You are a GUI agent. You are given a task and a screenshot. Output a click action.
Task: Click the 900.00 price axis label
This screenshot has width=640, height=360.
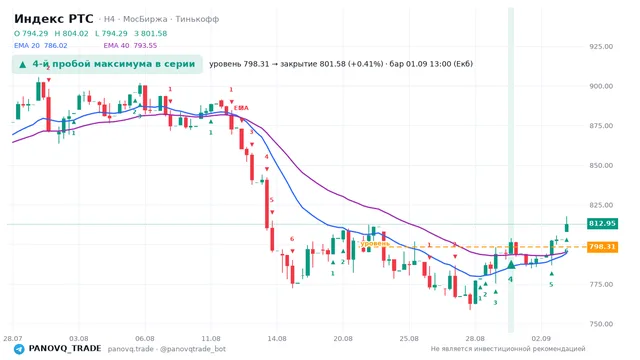601,87
